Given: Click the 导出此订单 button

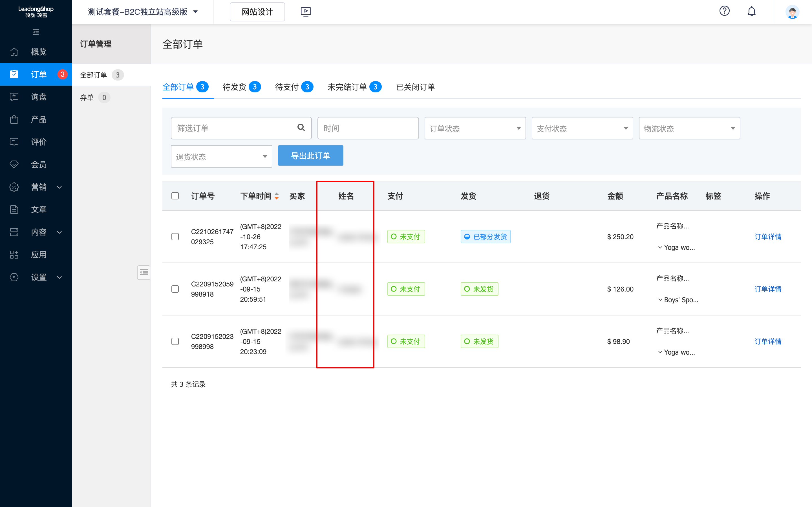Looking at the screenshot, I should tap(310, 155).
